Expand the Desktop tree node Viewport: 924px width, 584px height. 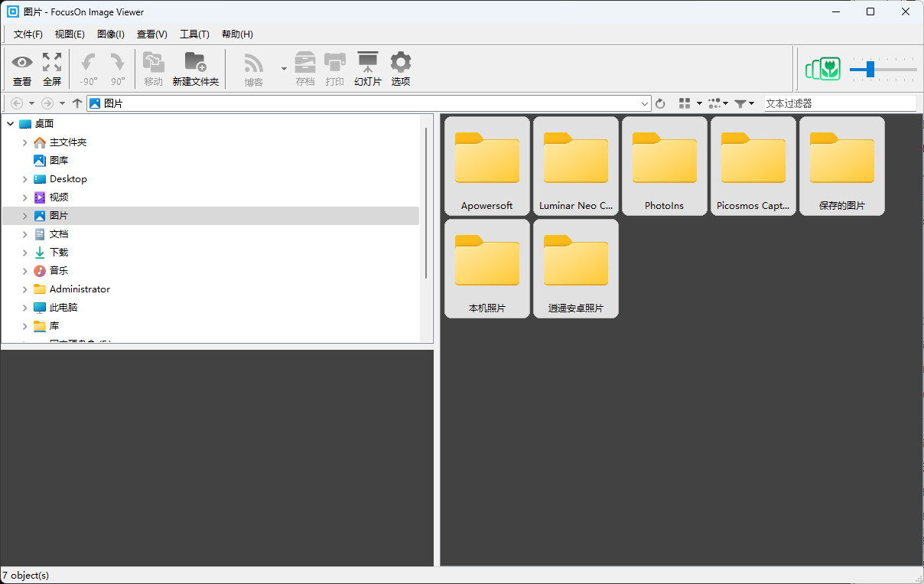[24, 179]
